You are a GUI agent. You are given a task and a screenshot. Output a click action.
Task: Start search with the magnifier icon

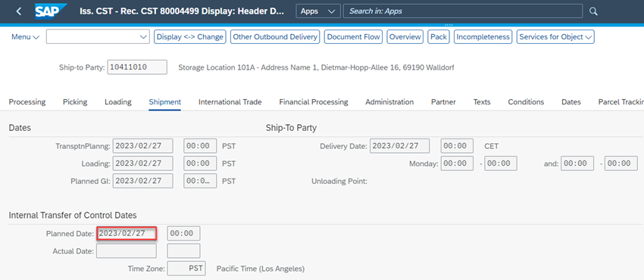593,11
